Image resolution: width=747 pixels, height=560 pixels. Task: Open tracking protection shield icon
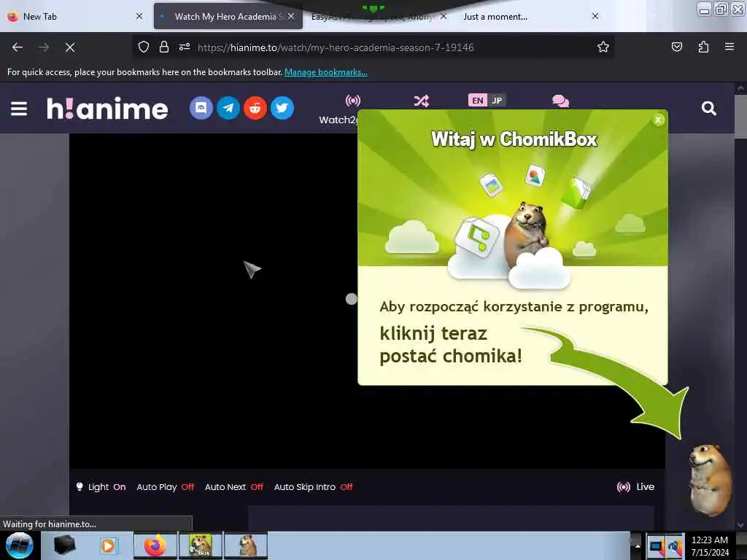(x=144, y=47)
